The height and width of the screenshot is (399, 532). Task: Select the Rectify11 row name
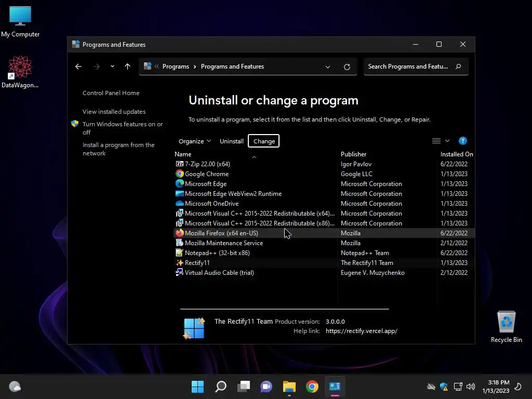(x=197, y=262)
